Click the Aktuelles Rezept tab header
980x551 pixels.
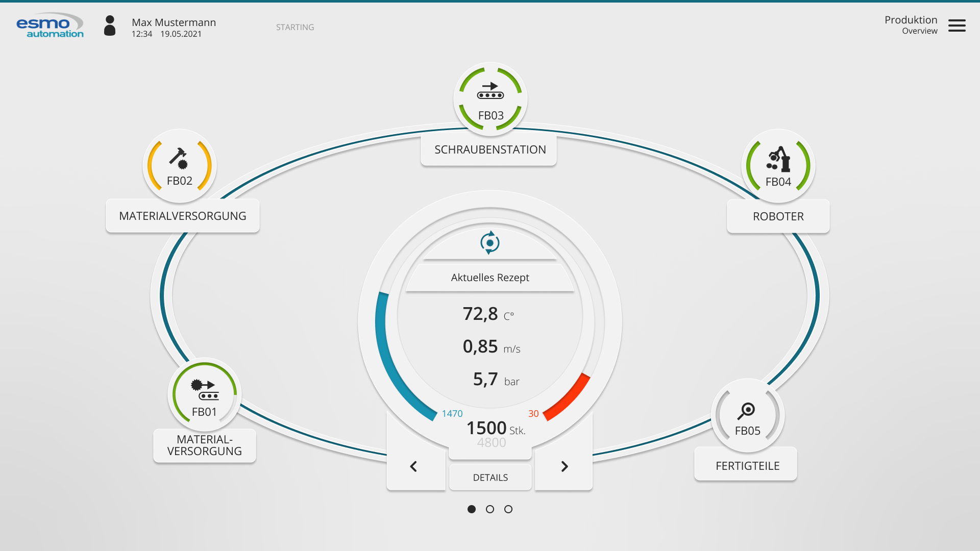(490, 278)
